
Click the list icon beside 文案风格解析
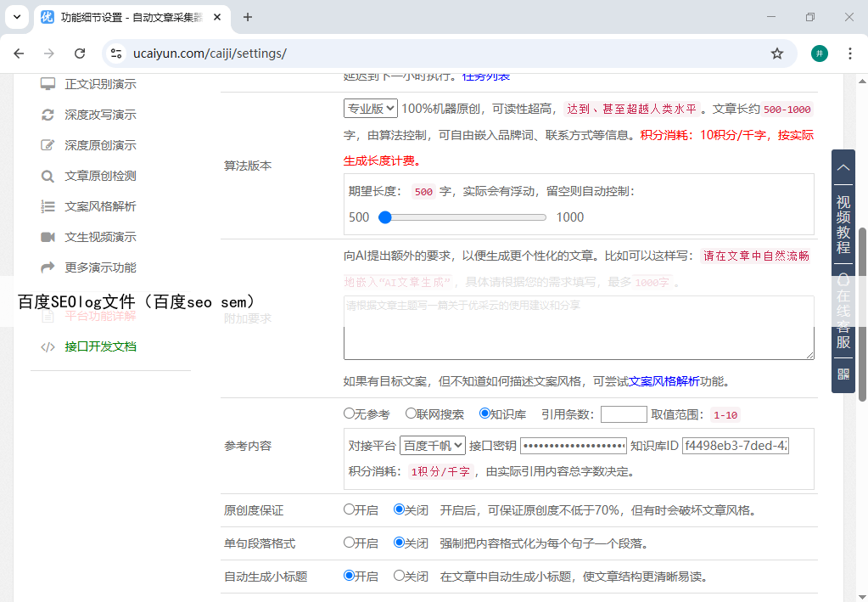pos(48,206)
